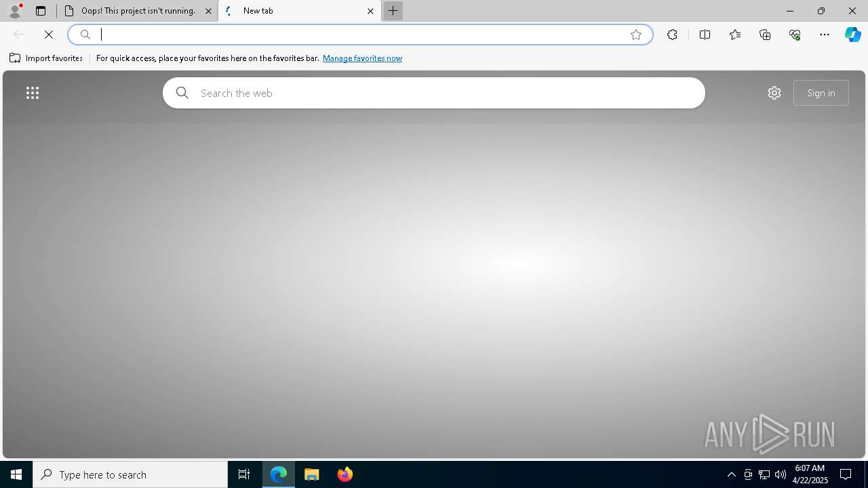Open the Copilot sidebar
Screen dimensions: 868x488
coord(853,35)
